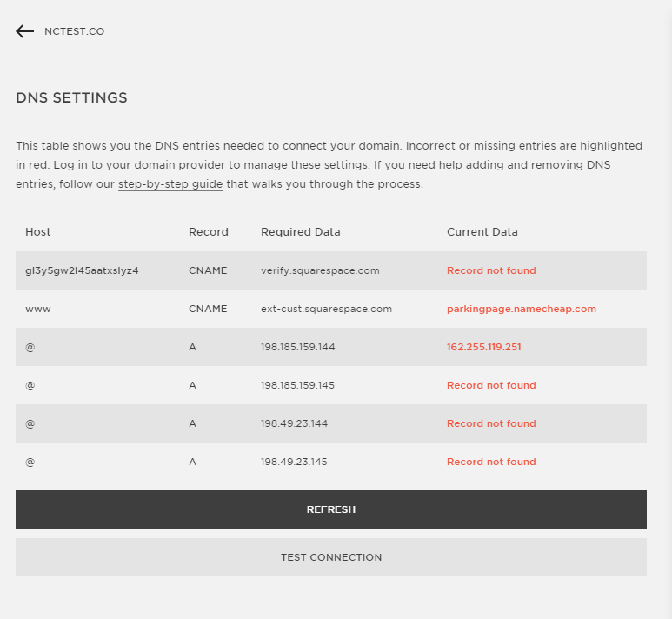
Task: Click required IP 198.185.159.144
Action: click(x=298, y=347)
